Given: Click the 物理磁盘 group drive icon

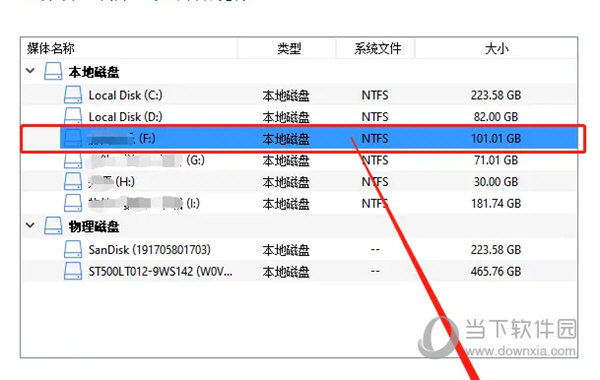Looking at the screenshot, I should click(x=53, y=226).
